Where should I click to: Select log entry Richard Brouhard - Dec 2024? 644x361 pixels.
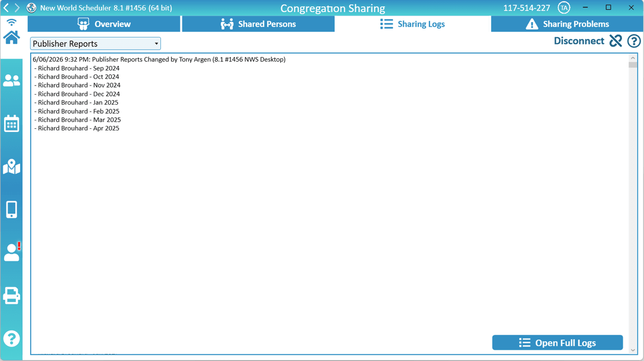[77, 94]
